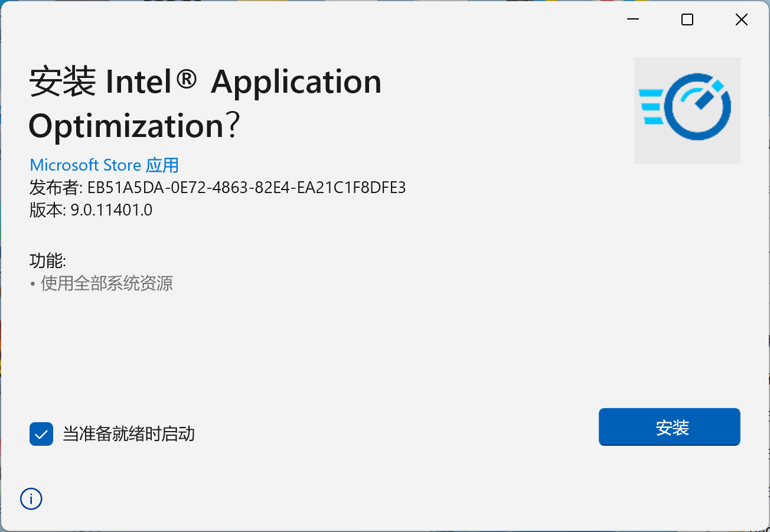Click the 安装 Intel Application Optimization title
Image resolution: width=770 pixels, height=532 pixels.
[205, 103]
